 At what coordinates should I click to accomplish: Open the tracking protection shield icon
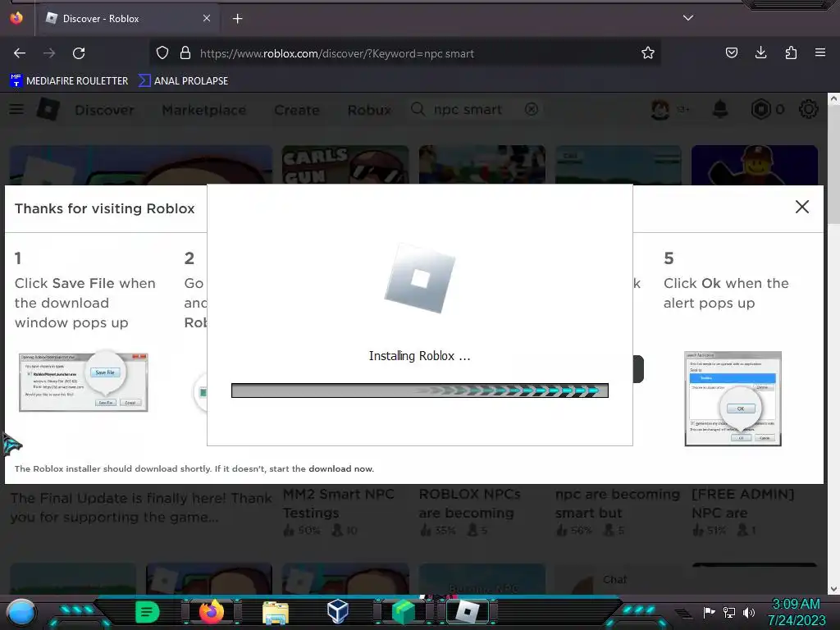coord(162,53)
